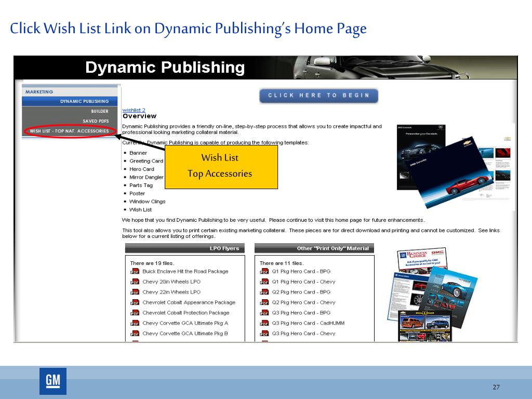Screen dimensions: 532x399
Task: Click the Poster template bullet text
Action: pos(137,194)
